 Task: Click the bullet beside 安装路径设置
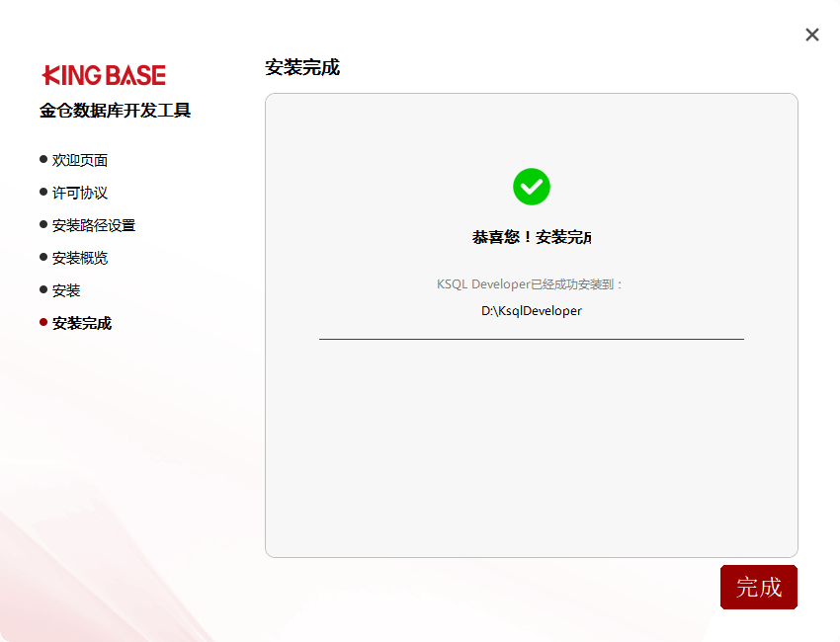pyautogui.click(x=43, y=224)
